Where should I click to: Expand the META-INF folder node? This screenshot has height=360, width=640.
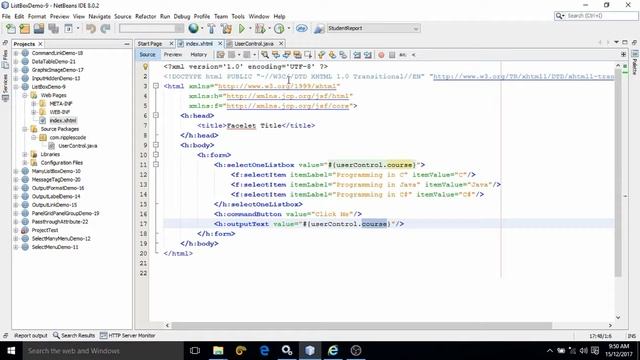point(33,104)
